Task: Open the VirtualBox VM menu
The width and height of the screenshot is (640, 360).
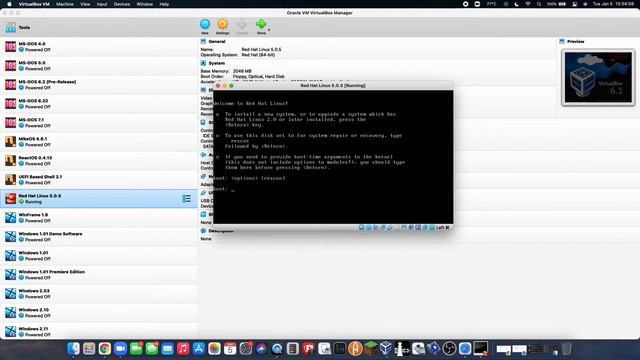Action: point(34,4)
